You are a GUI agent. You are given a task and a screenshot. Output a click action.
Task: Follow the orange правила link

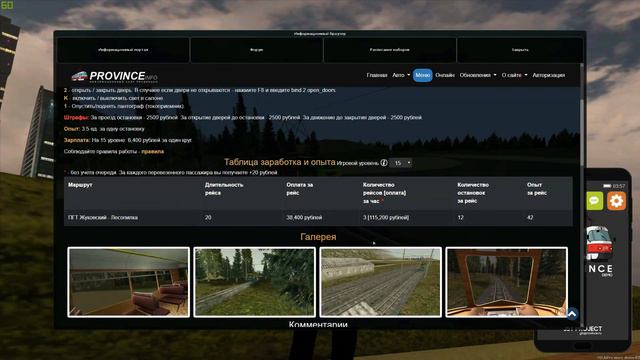(153, 151)
